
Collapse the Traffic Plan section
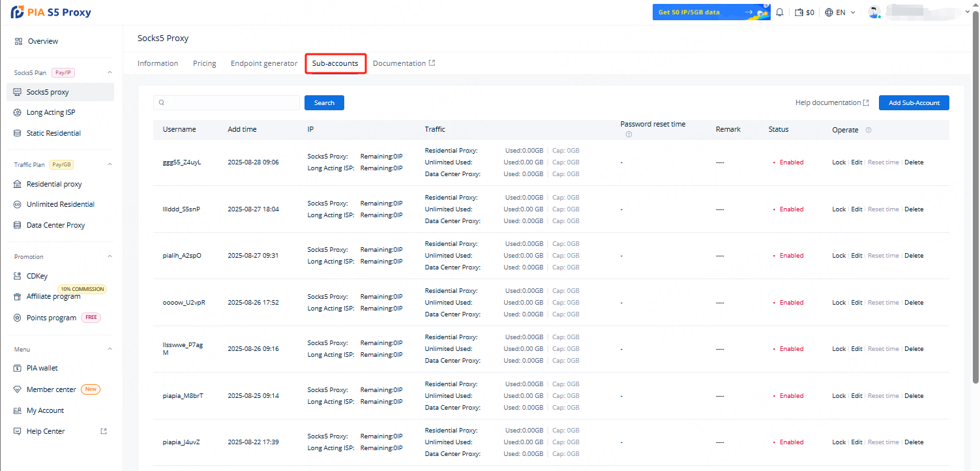click(110, 164)
